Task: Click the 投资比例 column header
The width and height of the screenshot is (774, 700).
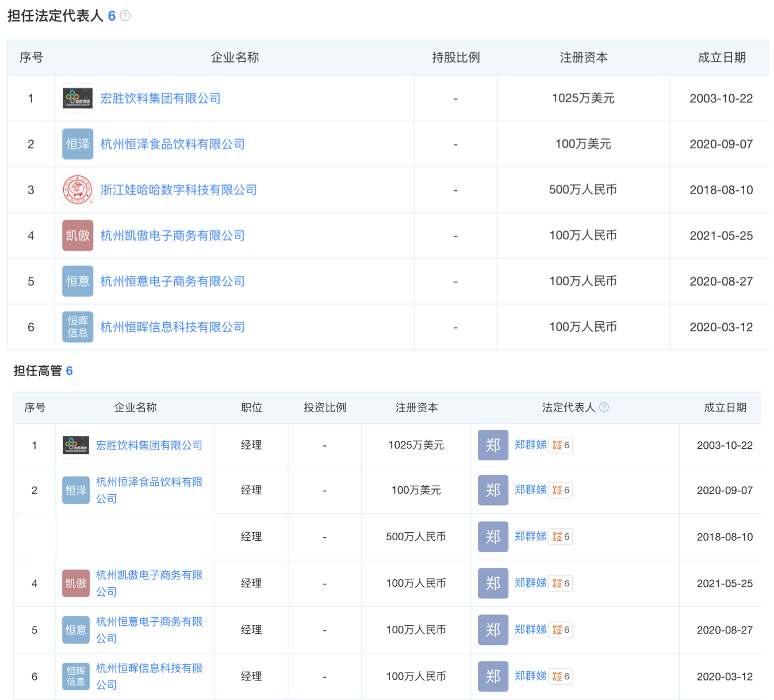Action: click(x=325, y=407)
